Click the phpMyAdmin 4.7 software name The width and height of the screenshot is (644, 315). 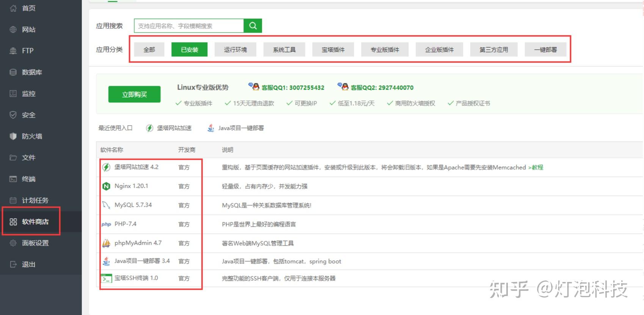click(138, 243)
